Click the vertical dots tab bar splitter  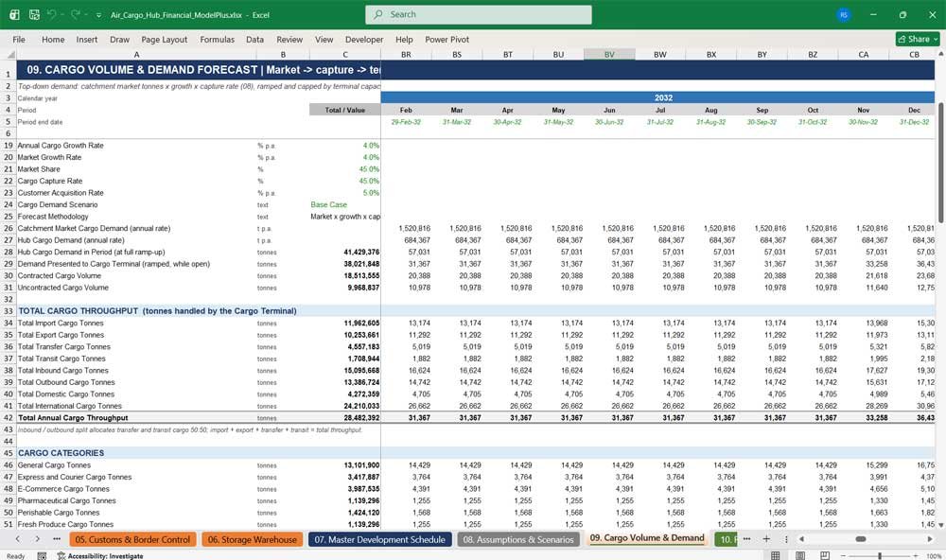[x=786, y=539]
